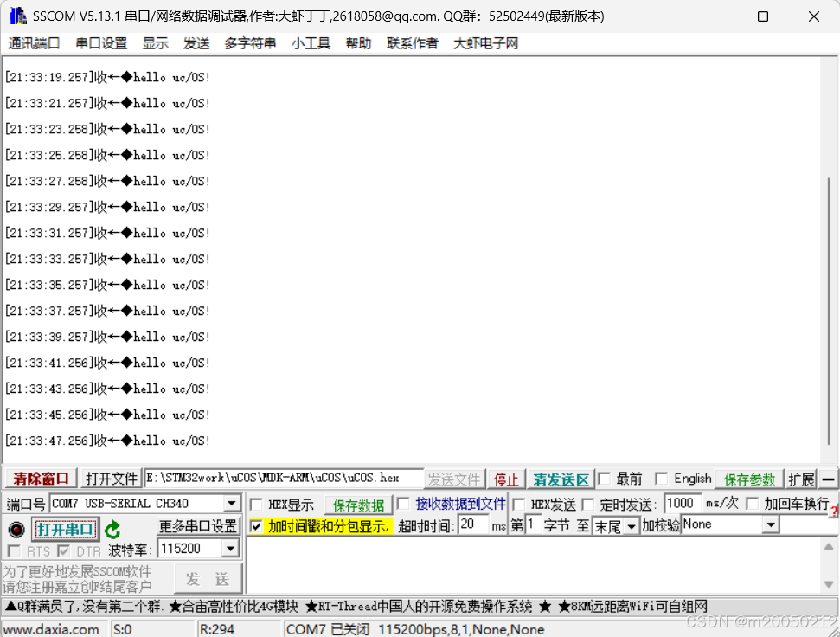The width and height of the screenshot is (840, 637).
Task: Open the 大虾电子网 menu
Action: 486,43
